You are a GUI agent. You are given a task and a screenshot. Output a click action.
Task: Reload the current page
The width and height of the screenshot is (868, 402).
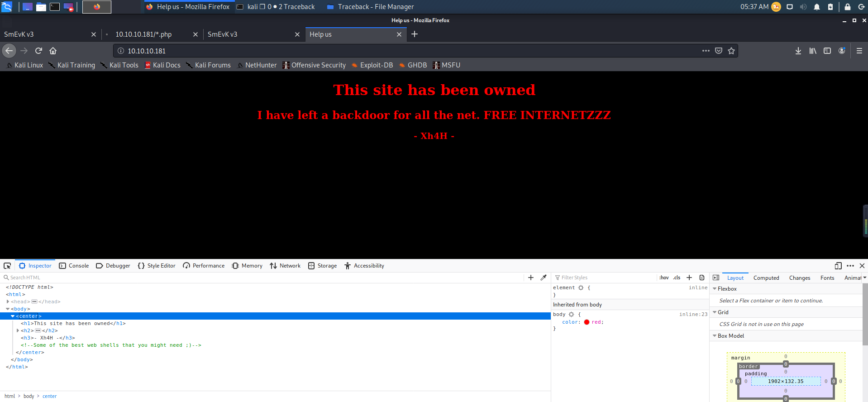38,51
